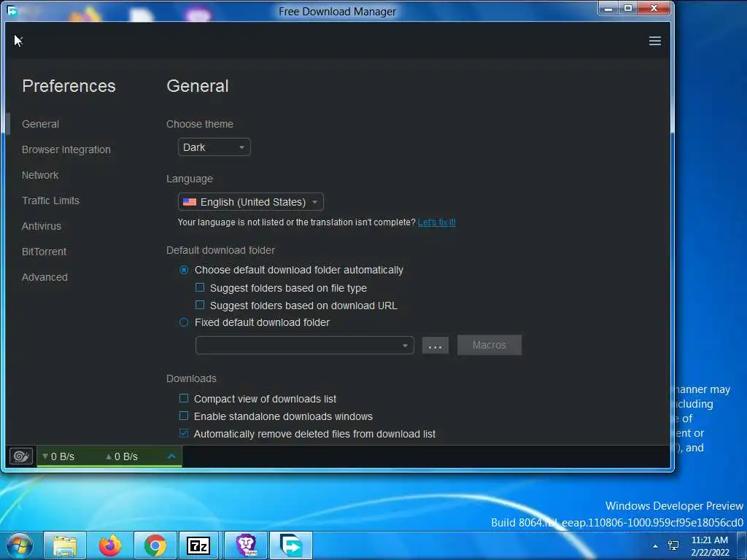Open Antivirus preferences section
The height and width of the screenshot is (560, 747).
click(x=42, y=226)
